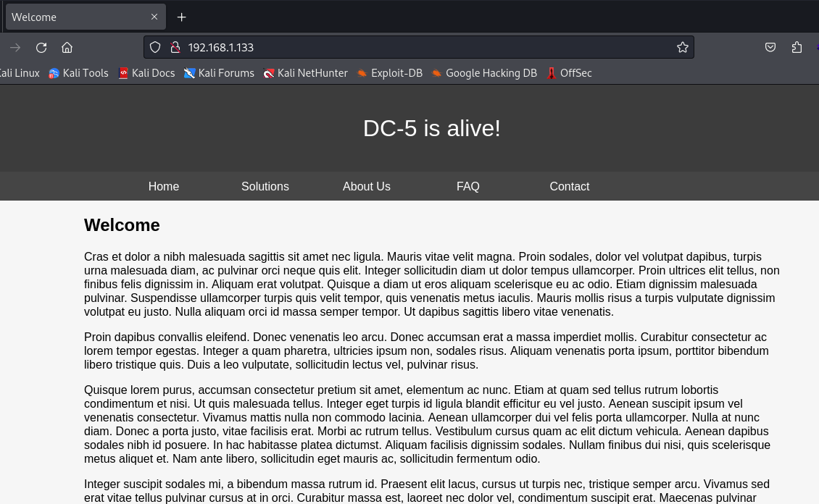Viewport: 819px width, 504px height.
Task: Open the Contact page
Action: (x=570, y=186)
